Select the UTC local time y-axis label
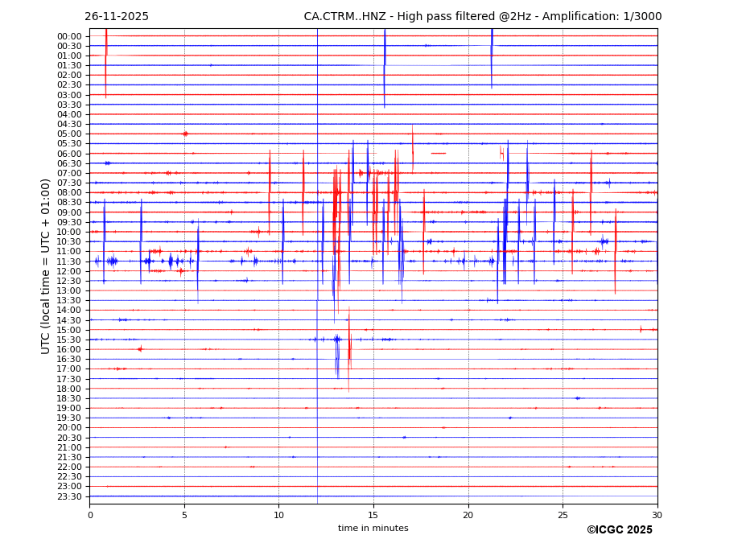The image size is (746, 560). [x=46, y=266]
